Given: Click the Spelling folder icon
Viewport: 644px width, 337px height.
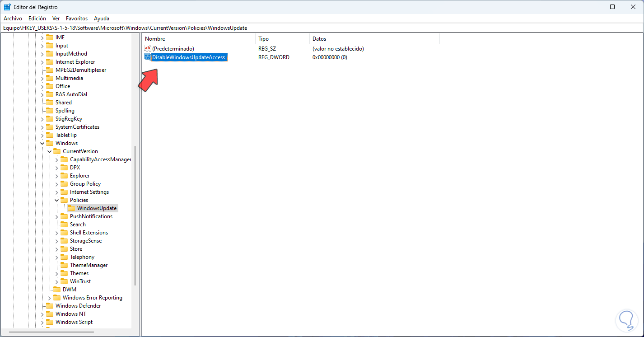Looking at the screenshot, I should point(50,111).
